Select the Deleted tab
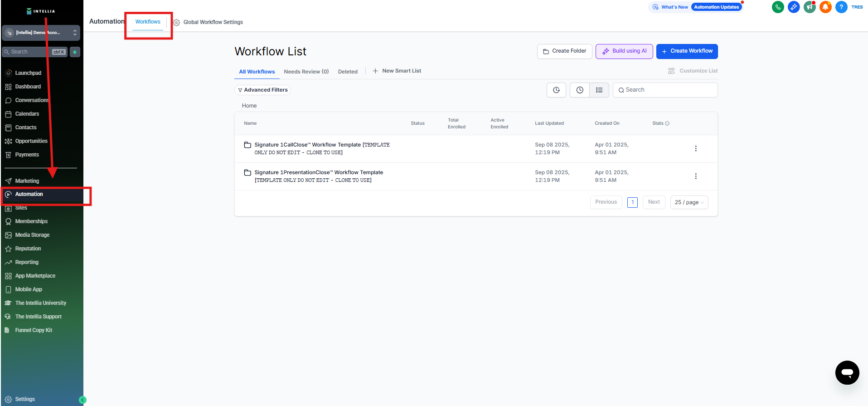The image size is (868, 406). click(x=348, y=72)
